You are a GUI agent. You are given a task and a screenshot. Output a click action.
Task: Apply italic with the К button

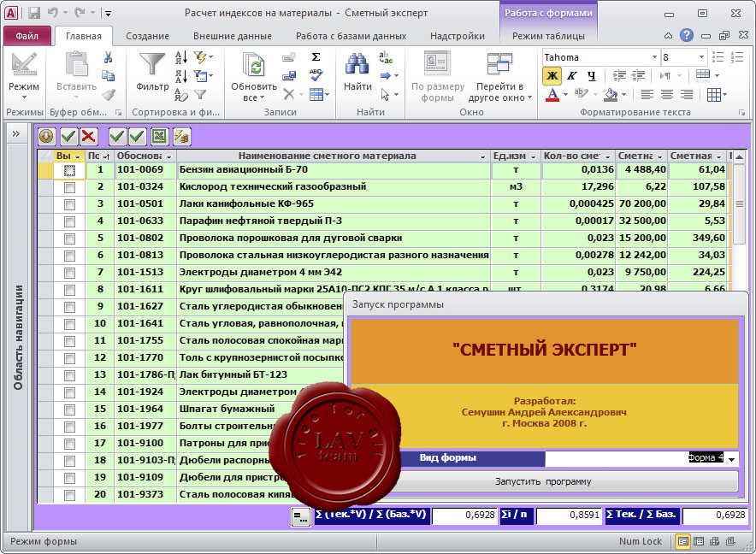point(572,76)
